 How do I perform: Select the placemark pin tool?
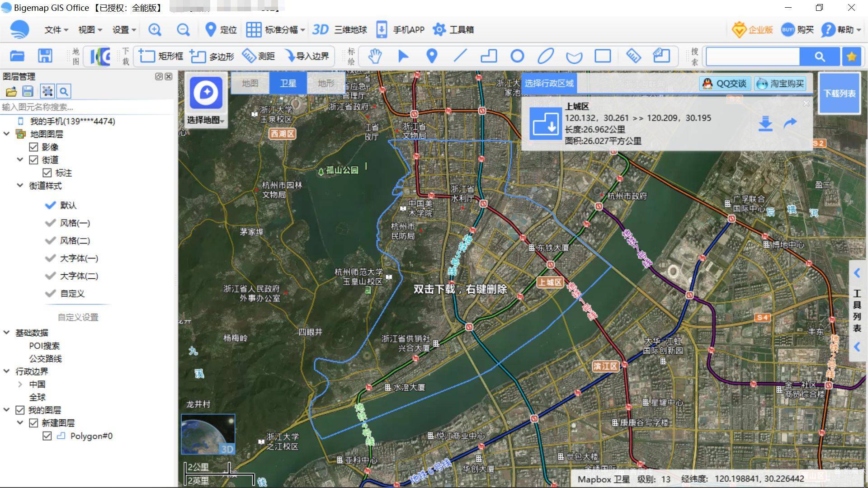point(432,56)
